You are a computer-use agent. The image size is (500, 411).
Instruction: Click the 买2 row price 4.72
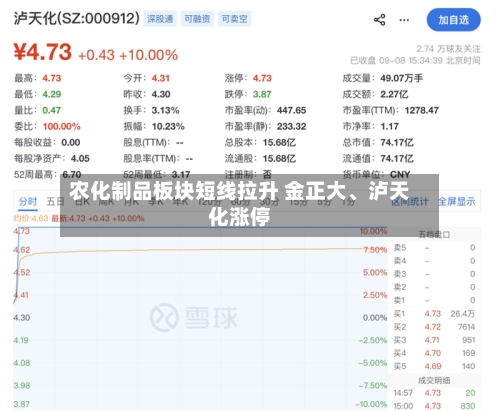433,327
